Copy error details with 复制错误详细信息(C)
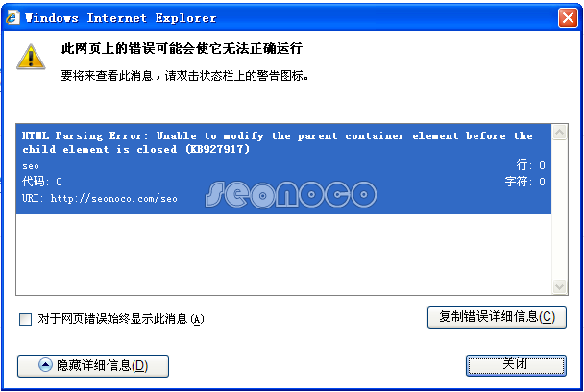Viewport: 584px width, 392px height. click(x=497, y=317)
